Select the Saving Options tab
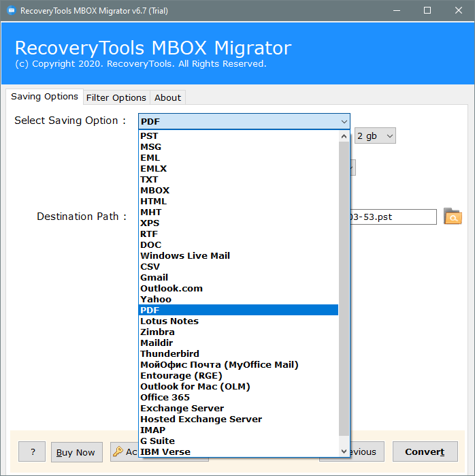Viewport: 475px width, 476px height. pos(45,97)
